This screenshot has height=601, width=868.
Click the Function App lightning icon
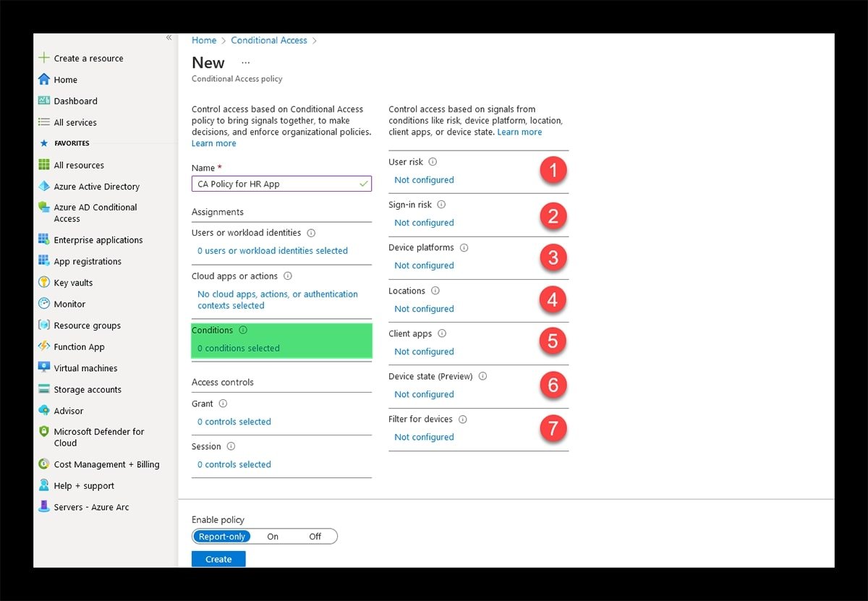[x=44, y=346]
